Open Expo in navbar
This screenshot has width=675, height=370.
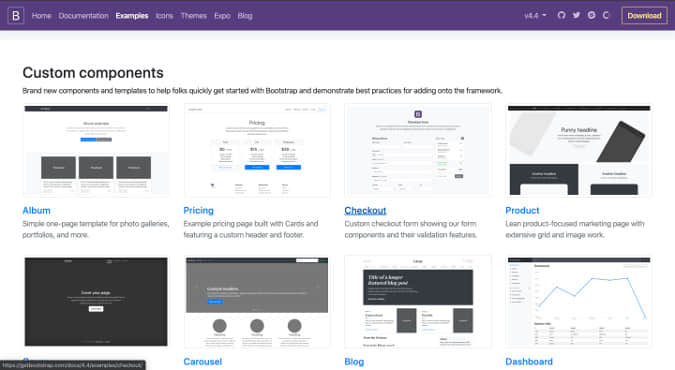click(222, 16)
